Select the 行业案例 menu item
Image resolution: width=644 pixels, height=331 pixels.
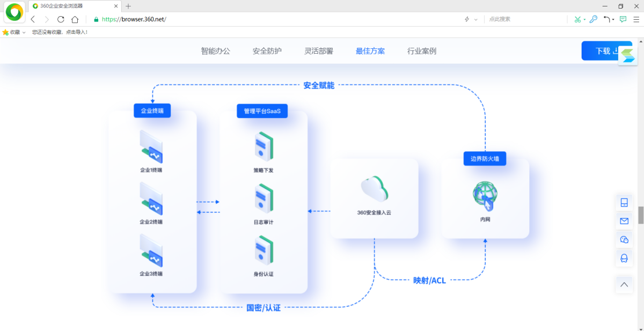422,50
